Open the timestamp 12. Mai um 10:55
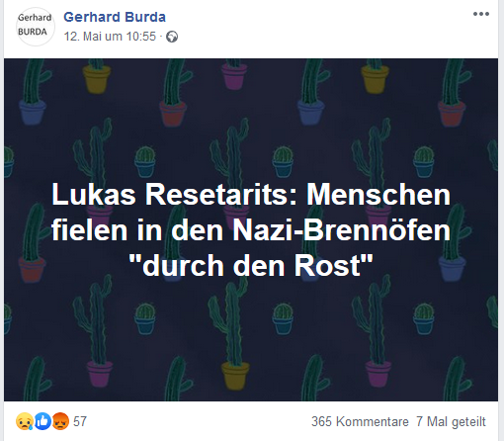Viewport: 504px width, 441px height. 110,37
